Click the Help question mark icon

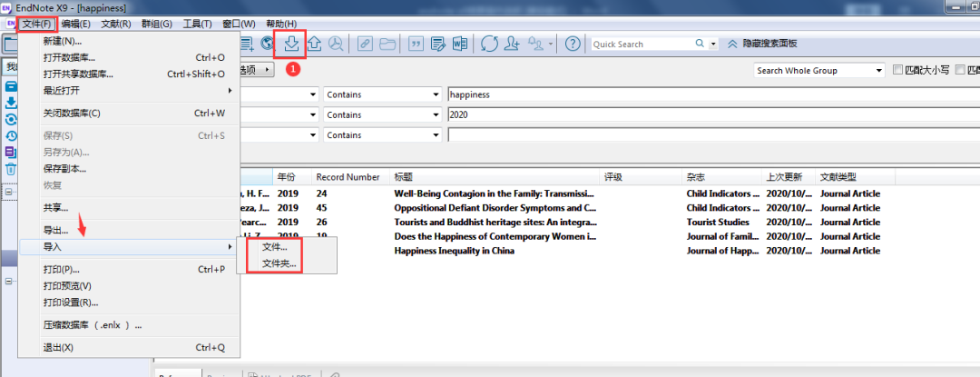573,43
